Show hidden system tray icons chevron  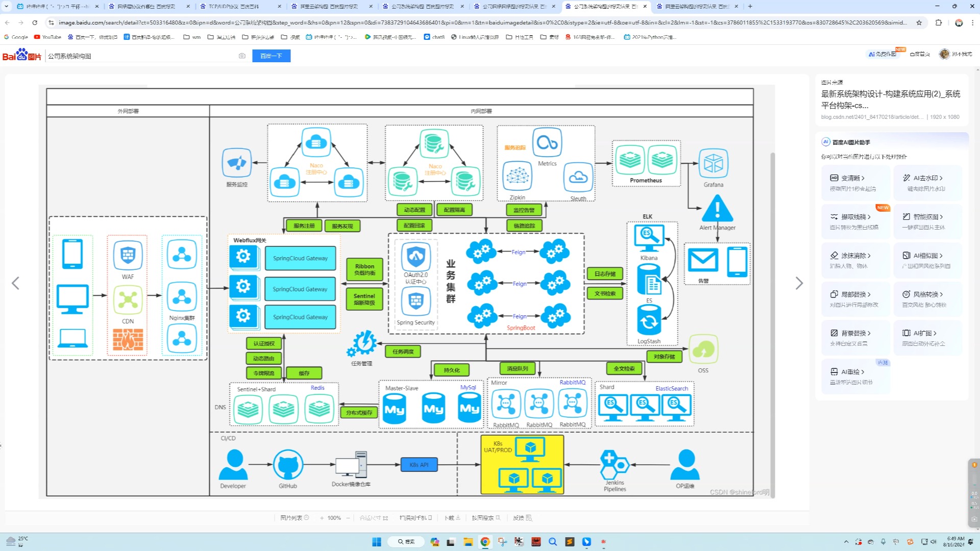(x=846, y=542)
